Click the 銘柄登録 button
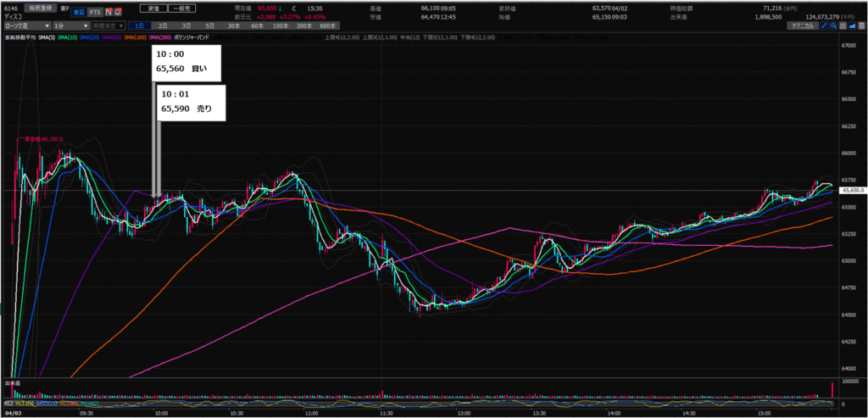Viewport: 868px width, 418px height. coord(38,8)
